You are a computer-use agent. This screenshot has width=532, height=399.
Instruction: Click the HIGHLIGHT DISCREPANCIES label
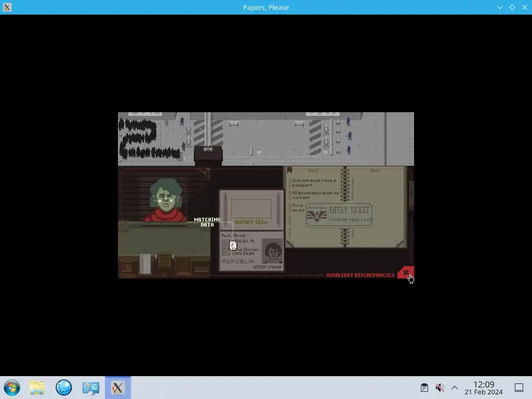[x=361, y=275]
